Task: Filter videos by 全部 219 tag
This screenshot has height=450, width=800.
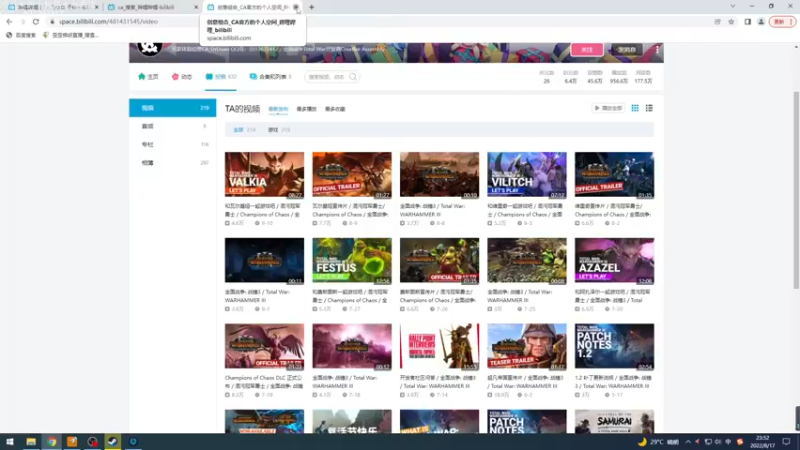Action: (x=244, y=130)
